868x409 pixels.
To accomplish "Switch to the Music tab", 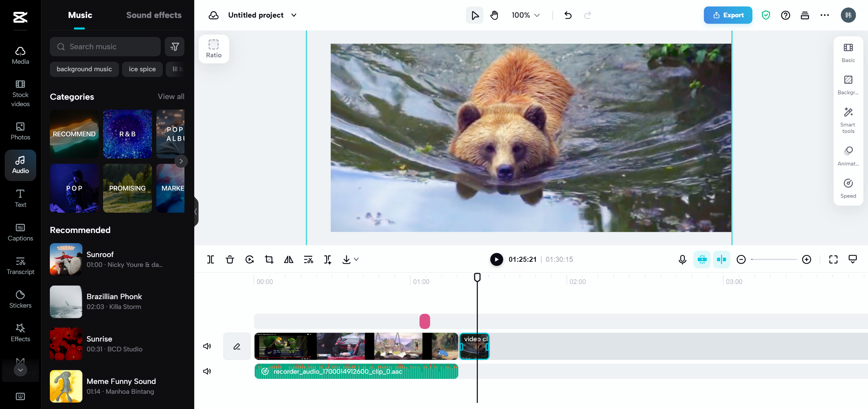I will click(x=80, y=15).
